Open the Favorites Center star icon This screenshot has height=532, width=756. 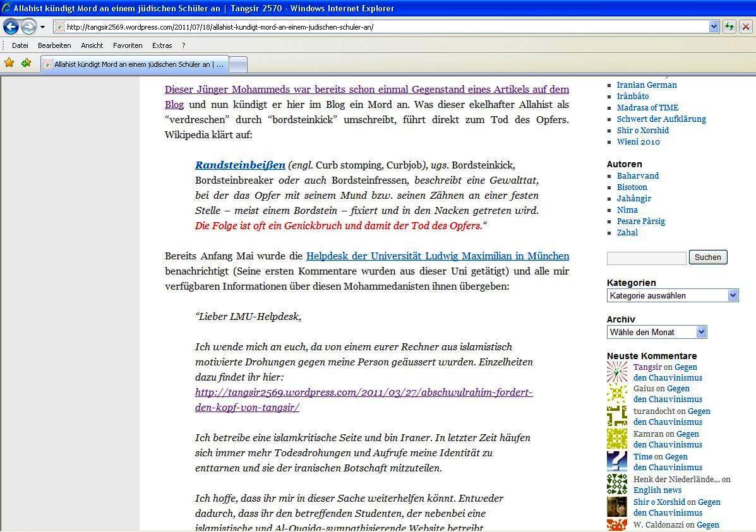coord(9,63)
